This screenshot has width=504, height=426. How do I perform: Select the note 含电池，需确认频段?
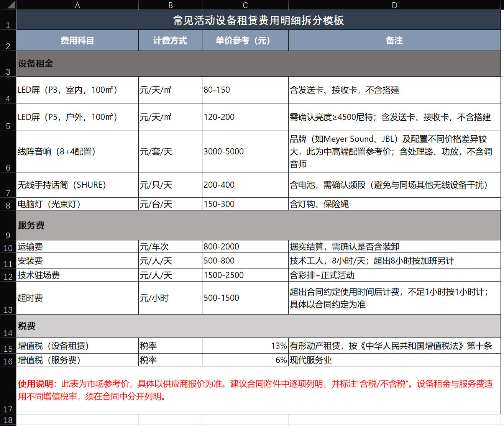coord(394,185)
